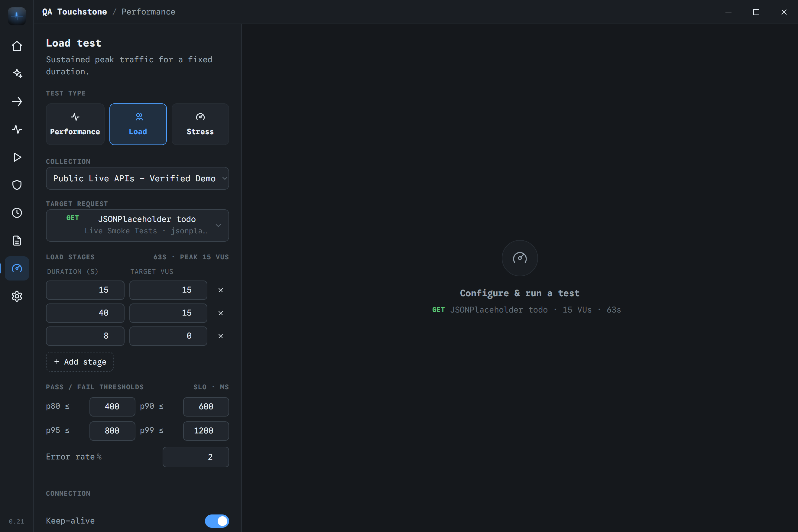The image size is (798, 532).
Task: Click the QA Touchstone breadcrumb
Action: pos(74,12)
